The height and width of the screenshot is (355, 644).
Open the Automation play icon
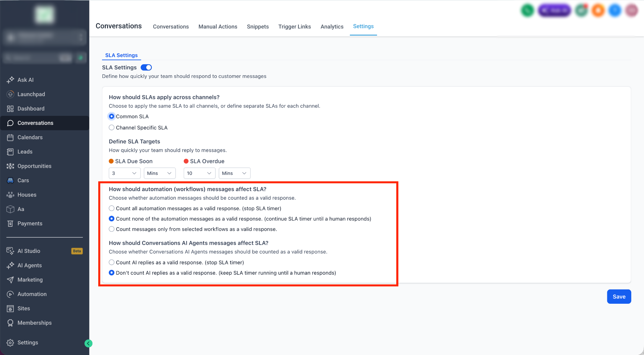pyautogui.click(x=10, y=294)
